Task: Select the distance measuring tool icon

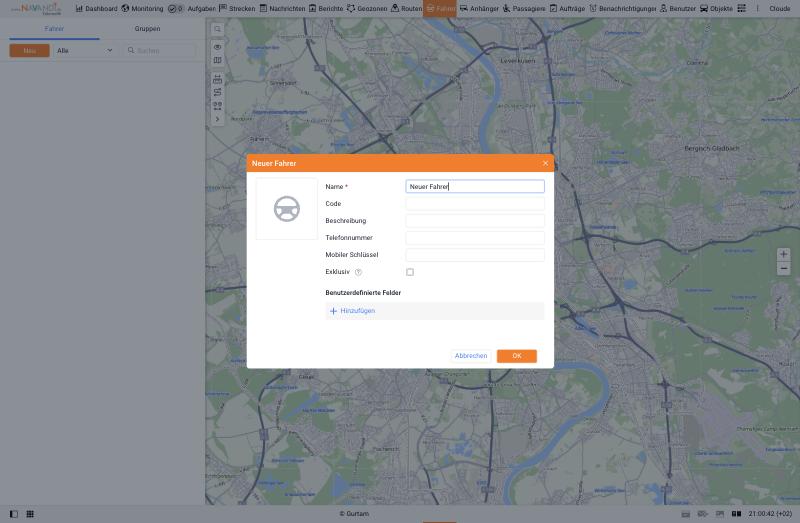Action: point(217,79)
